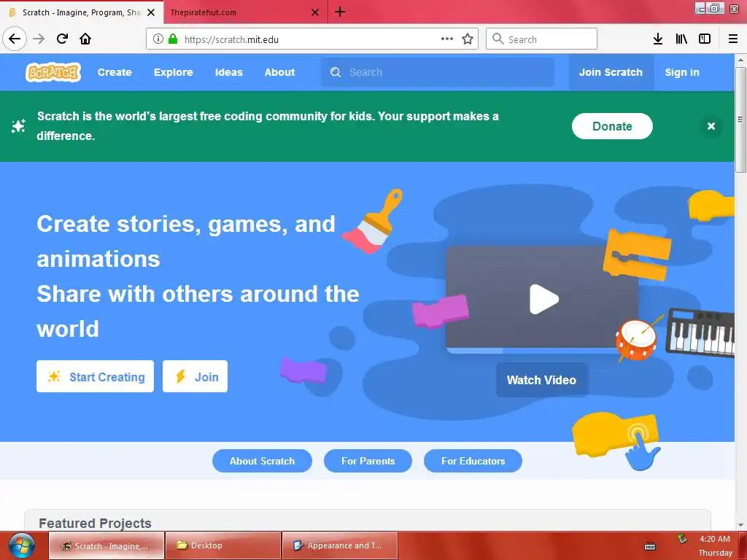This screenshot has width=747, height=560.
Task: Open the Firefox hamburger menu
Action: point(733,39)
